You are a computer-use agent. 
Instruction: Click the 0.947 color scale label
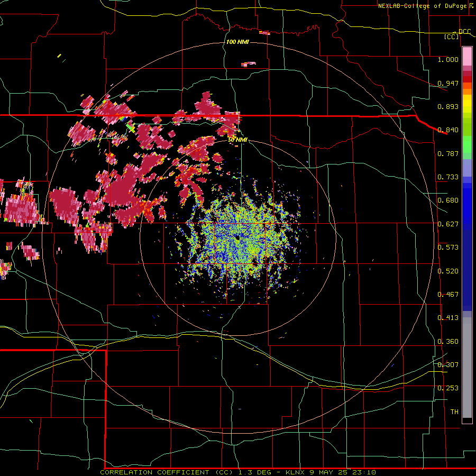pyautogui.click(x=448, y=83)
